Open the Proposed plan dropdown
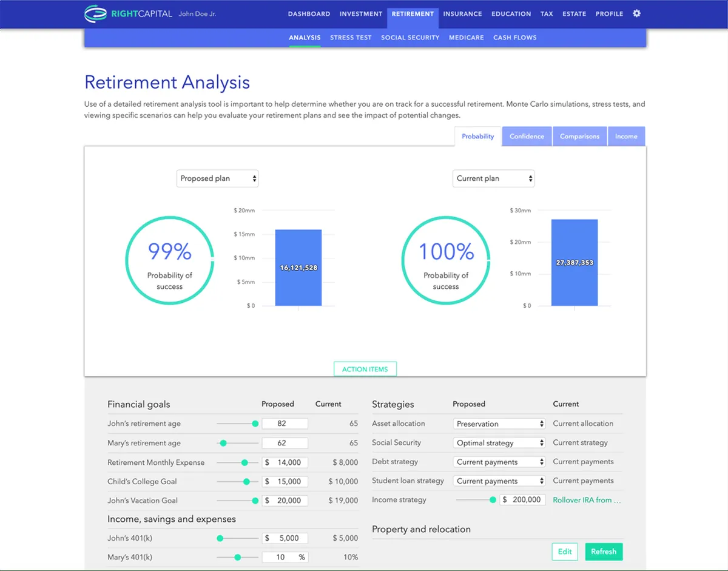The width and height of the screenshot is (728, 571). (x=217, y=178)
